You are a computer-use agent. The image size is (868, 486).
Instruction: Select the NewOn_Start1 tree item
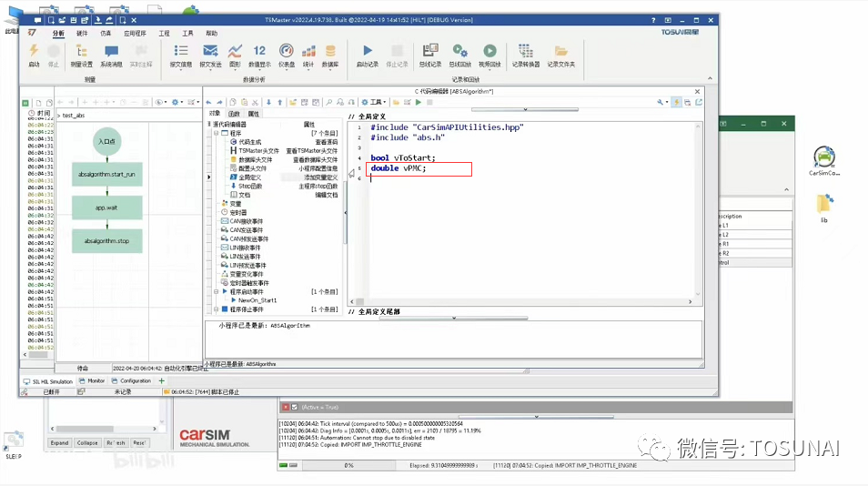pos(257,300)
